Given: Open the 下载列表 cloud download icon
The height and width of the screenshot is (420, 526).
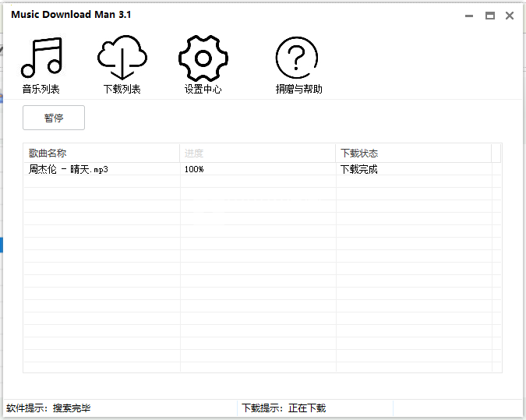Looking at the screenshot, I should 122,57.
